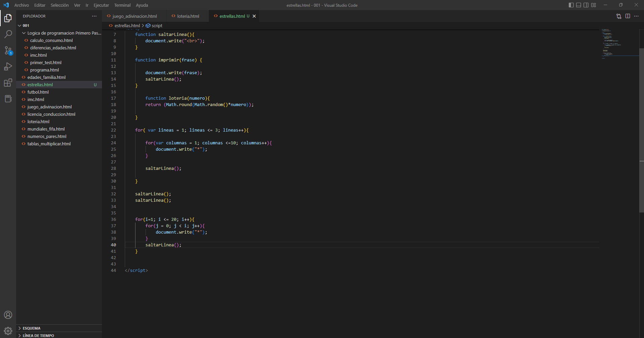Open primer_test.html file

[59, 62]
